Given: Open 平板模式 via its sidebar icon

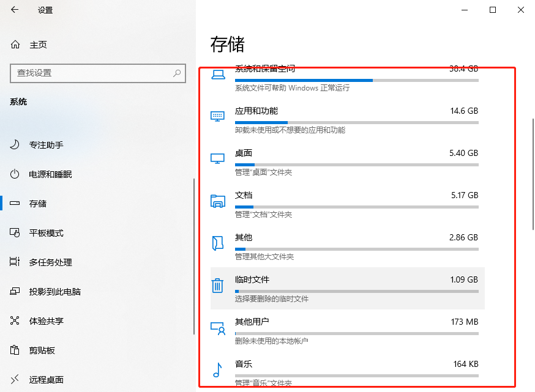Looking at the screenshot, I should tap(14, 233).
